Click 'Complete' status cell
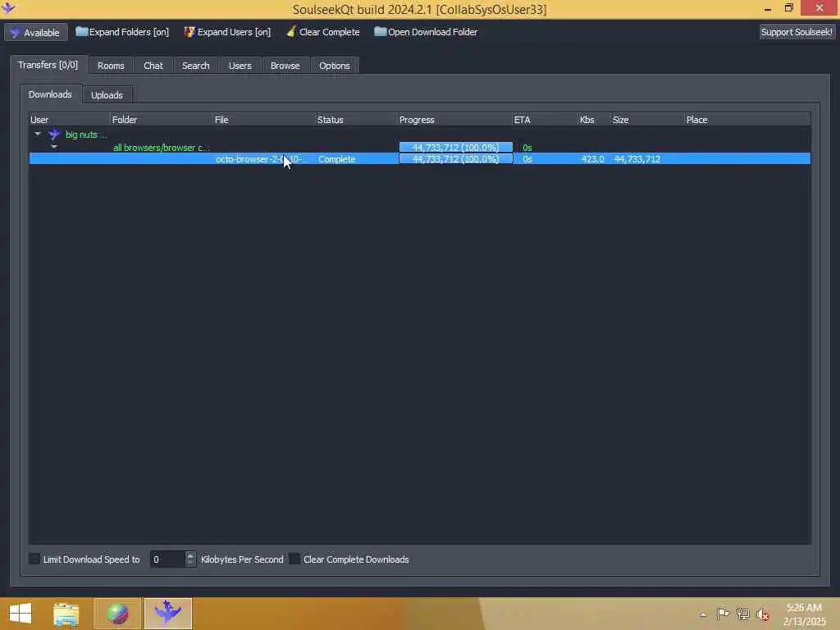This screenshot has height=630, width=840. pyautogui.click(x=336, y=159)
